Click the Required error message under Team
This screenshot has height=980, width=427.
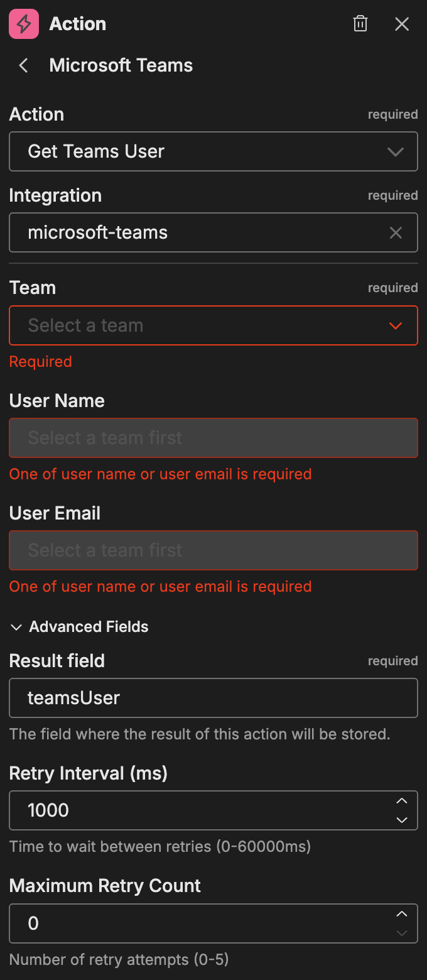tap(40, 361)
